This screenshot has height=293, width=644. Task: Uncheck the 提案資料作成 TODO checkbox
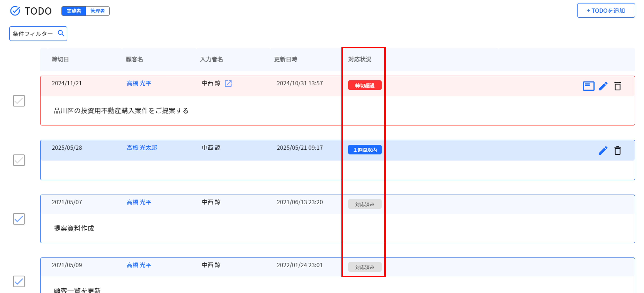click(x=19, y=219)
